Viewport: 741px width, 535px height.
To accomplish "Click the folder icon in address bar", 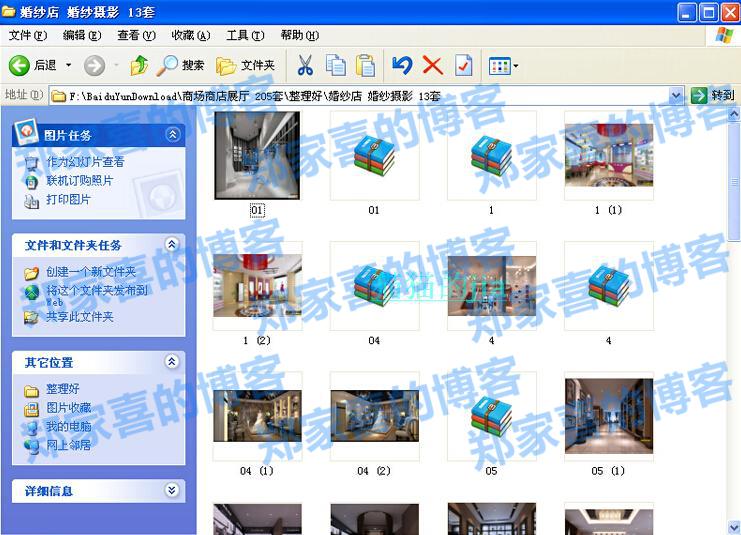I will click(x=59, y=96).
